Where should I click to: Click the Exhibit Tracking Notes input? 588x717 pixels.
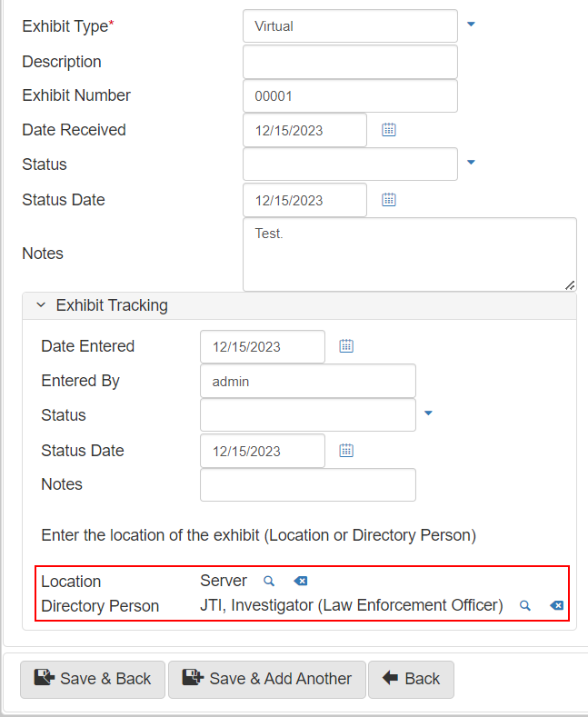307,485
